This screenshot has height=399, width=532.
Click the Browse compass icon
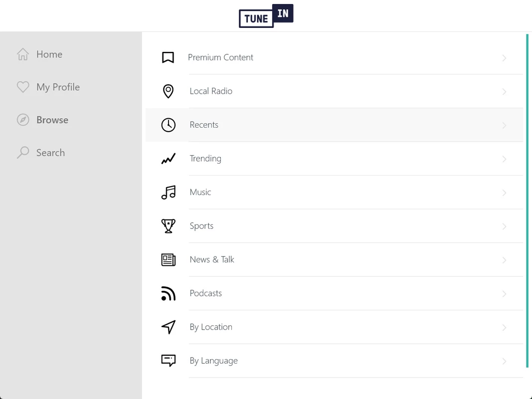23,120
